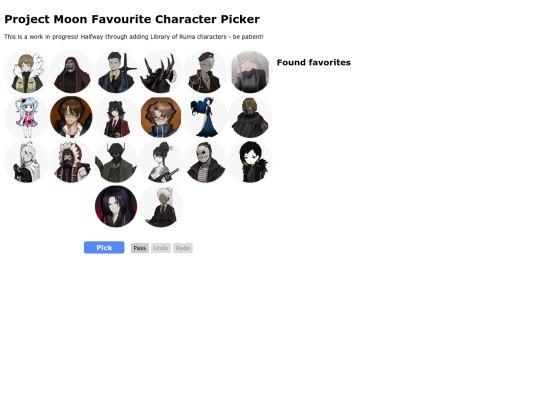Select the blue-dressed lady with flowing hair

click(x=206, y=117)
